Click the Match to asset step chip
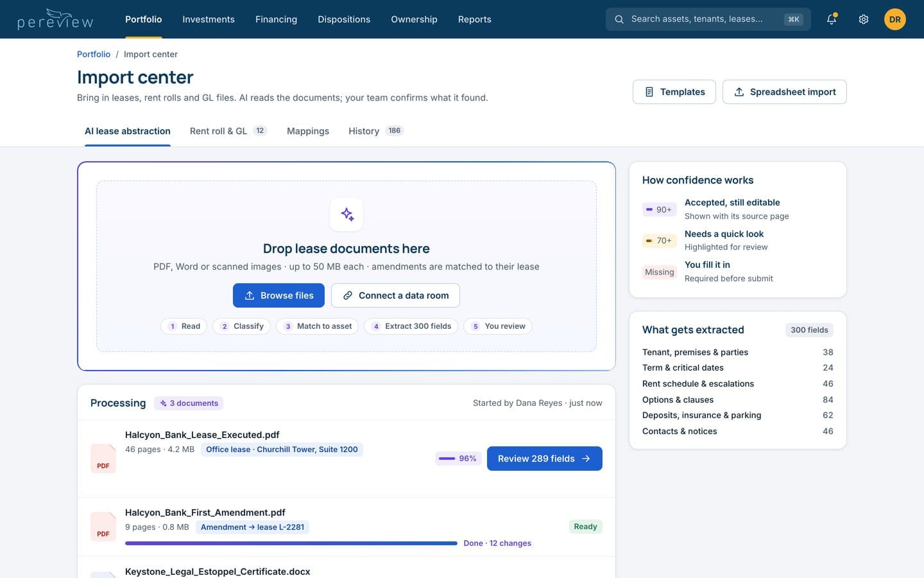This screenshot has width=924, height=578. pyautogui.click(x=318, y=326)
